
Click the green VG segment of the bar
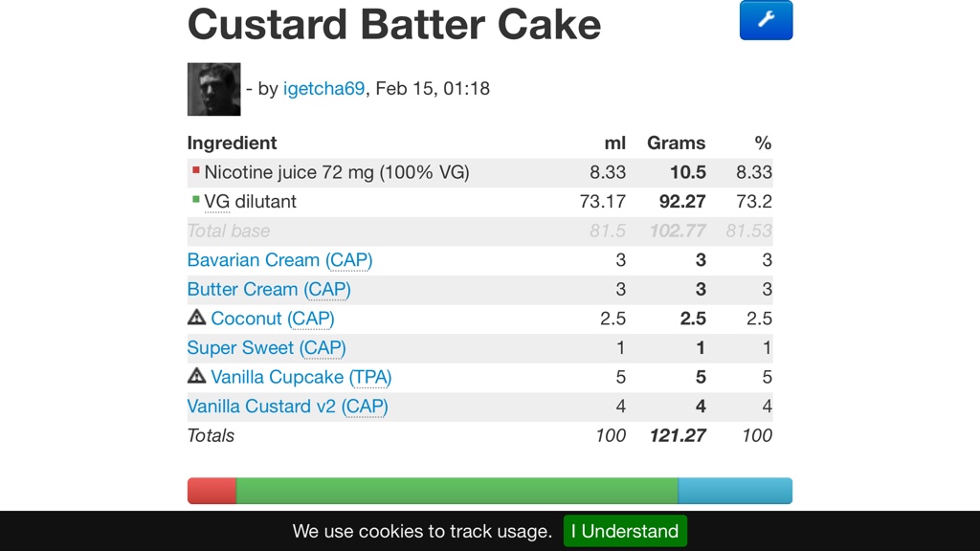click(457, 491)
